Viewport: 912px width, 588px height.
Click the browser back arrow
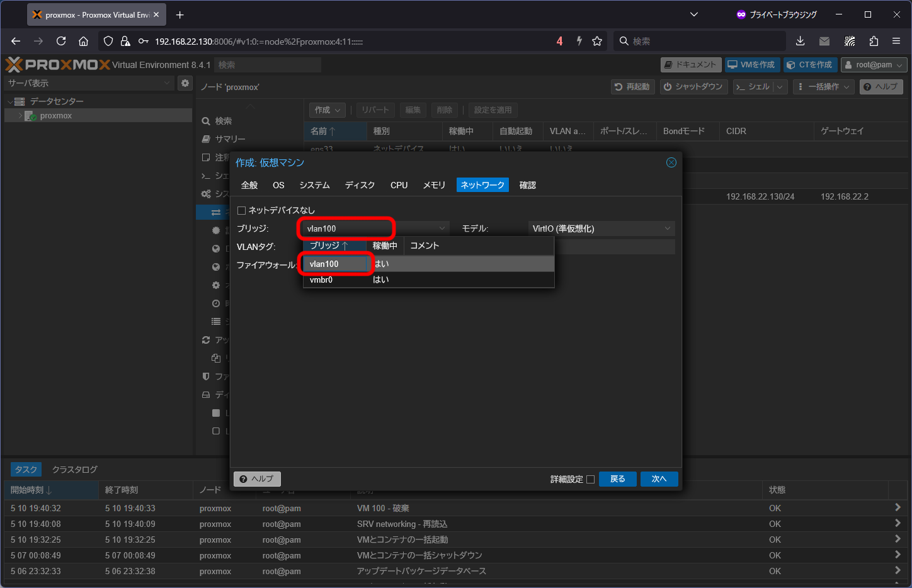16,41
